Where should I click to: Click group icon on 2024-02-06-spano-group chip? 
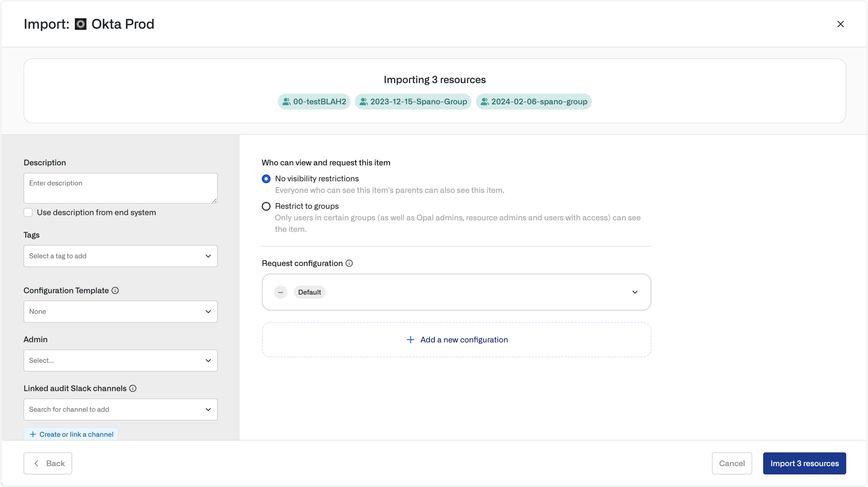(484, 102)
